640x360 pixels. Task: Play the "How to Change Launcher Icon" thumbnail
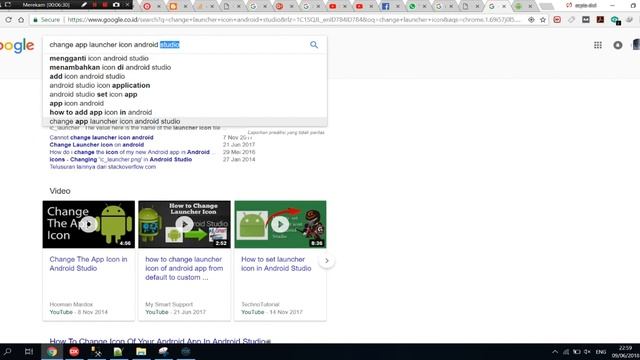(x=184, y=224)
